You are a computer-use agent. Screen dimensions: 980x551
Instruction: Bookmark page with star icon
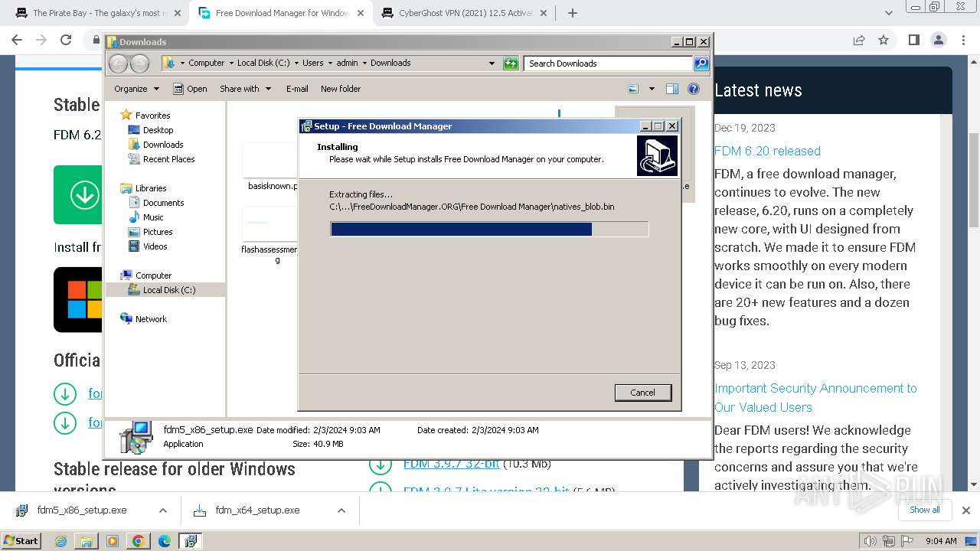884,41
